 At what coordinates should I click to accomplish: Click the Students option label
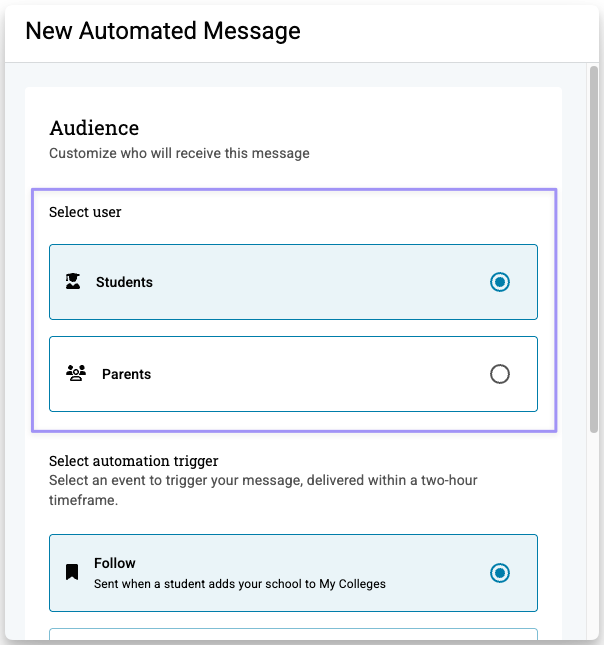pyautogui.click(x=124, y=282)
